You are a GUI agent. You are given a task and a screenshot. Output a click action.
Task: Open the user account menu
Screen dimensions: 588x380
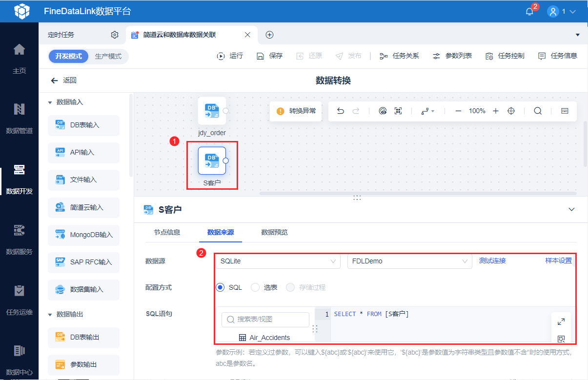(x=562, y=11)
